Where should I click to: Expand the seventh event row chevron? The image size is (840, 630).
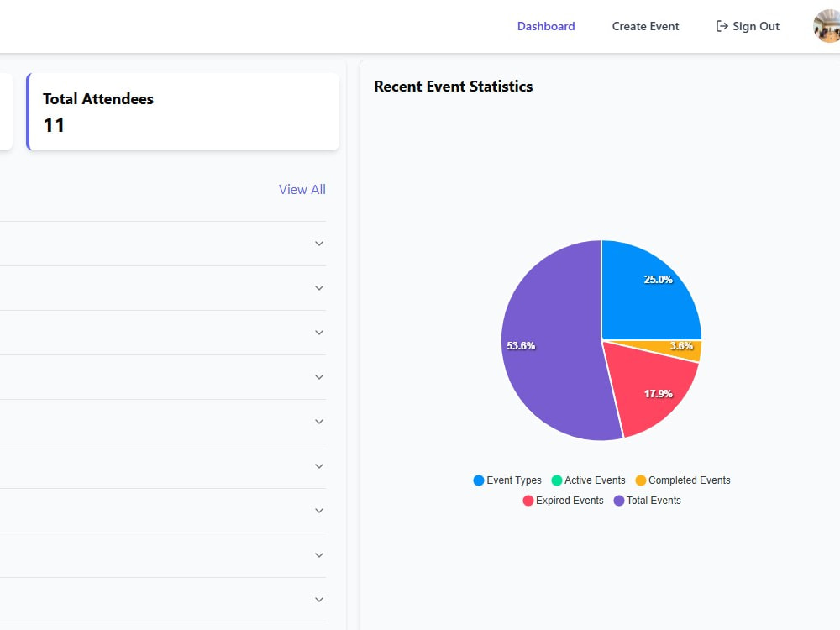[x=319, y=511]
